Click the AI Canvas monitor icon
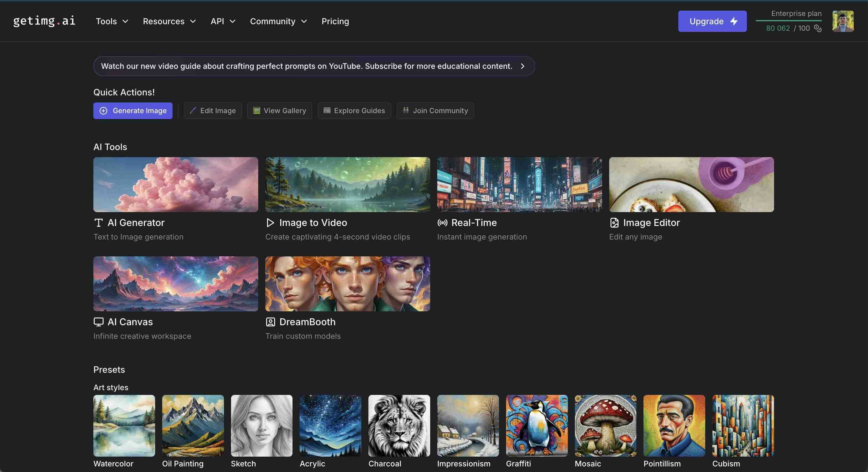The height and width of the screenshot is (472, 868). [x=98, y=322]
